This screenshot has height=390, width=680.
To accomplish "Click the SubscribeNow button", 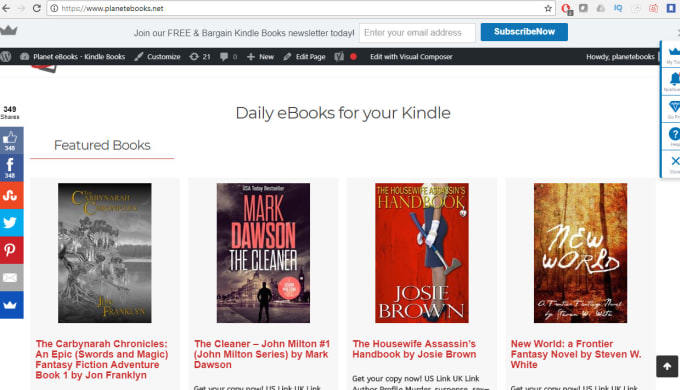I will (524, 32).
